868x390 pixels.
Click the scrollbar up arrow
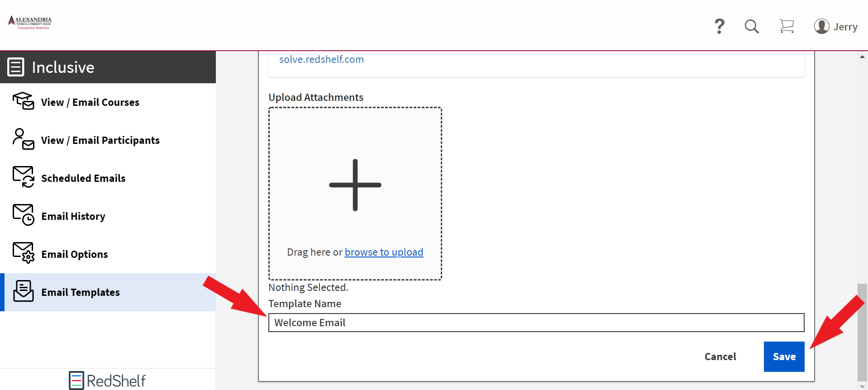click(x=862, y=57)
